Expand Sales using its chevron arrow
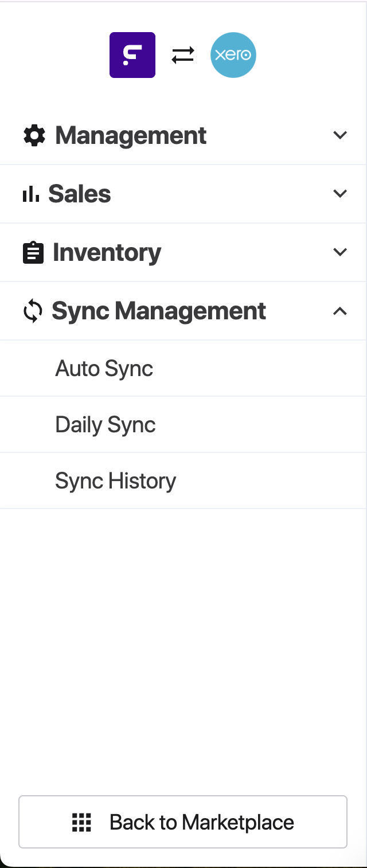The height and width of the screenshot is (868, 367). 340,194
